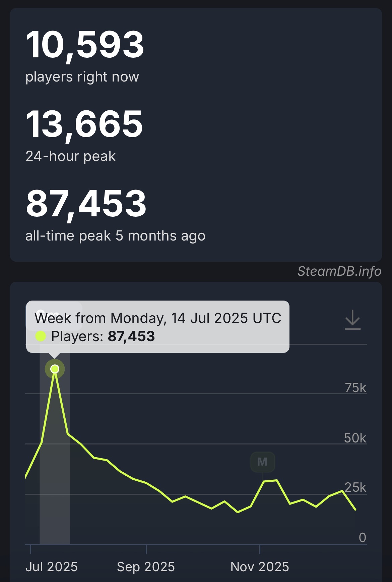The height and width of the screenshot is (582, 392).
Task: Click the 0 y-axis label
Action: coord(362,537)
